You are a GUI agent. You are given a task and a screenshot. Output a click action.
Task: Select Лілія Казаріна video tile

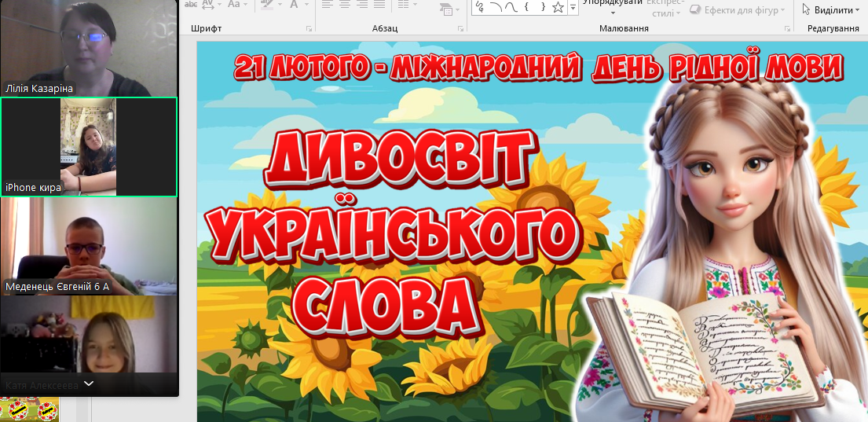pos(89,48)
